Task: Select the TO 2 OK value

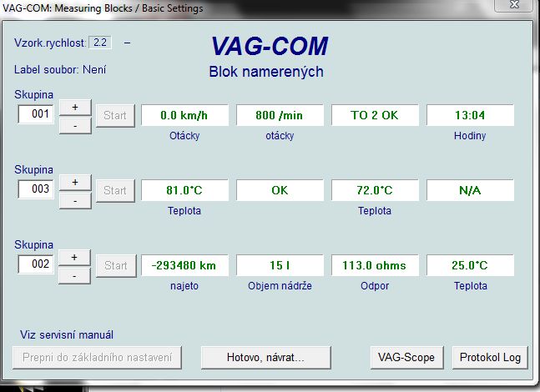Action: (x=375, y=115)
